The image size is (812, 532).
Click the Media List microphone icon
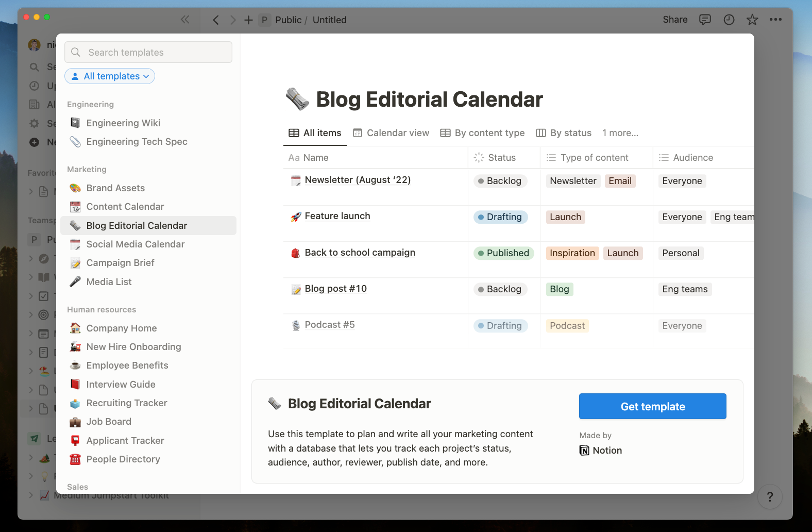pos(75,281)
